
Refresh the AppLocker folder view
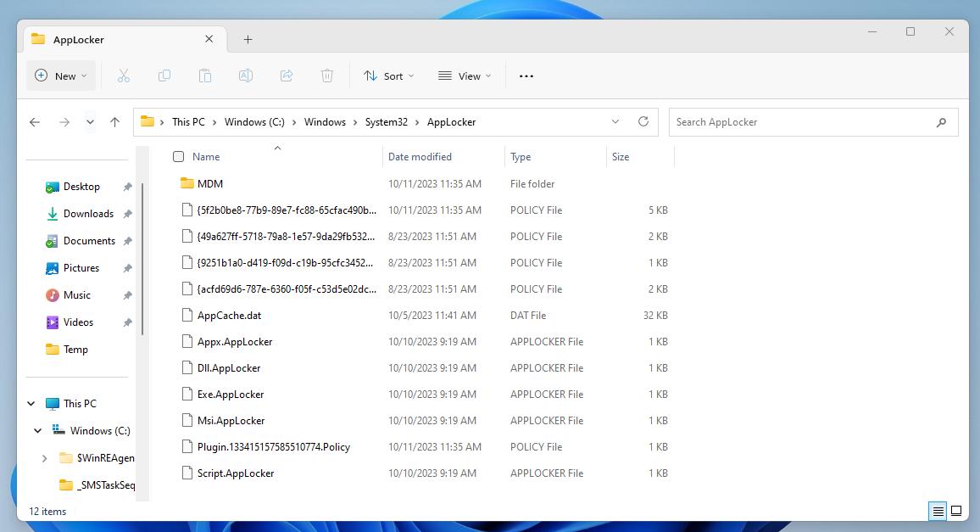click(x=643, y=122)
